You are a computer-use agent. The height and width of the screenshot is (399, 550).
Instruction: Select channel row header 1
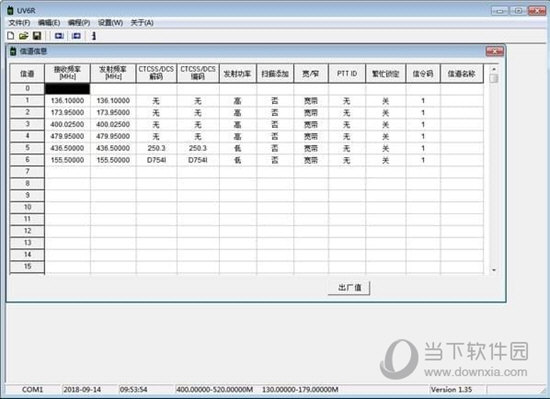(x=27, y=101)
